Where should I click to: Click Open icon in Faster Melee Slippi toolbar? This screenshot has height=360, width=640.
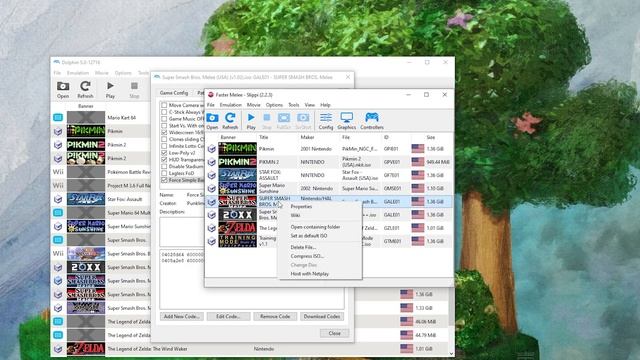[x=212, y=121]
